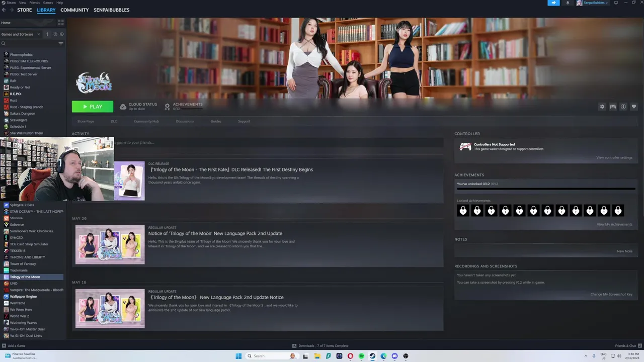Open the Friends menu
The image size is (644, 362).
(35, 3)
